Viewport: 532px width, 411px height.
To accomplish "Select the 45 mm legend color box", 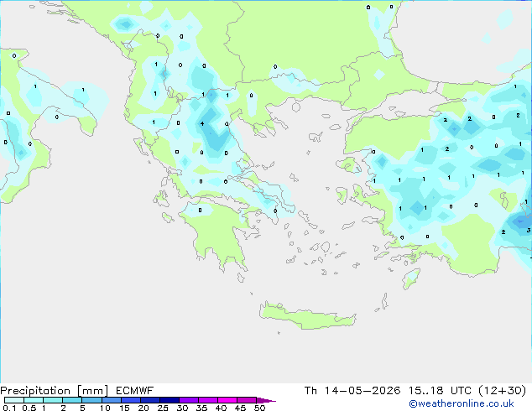I will coord(247,400).
